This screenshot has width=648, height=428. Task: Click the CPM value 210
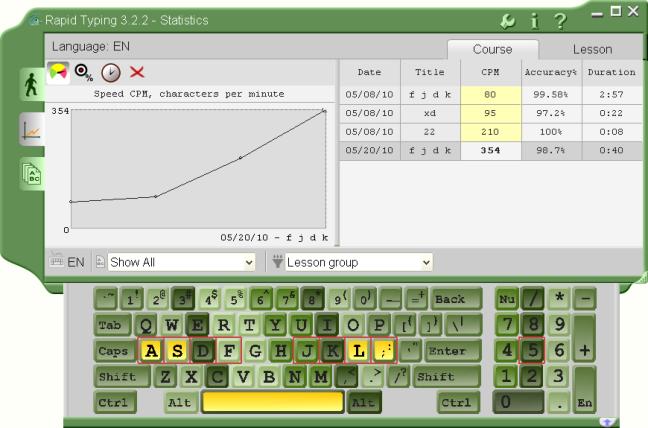pos(490,132)
